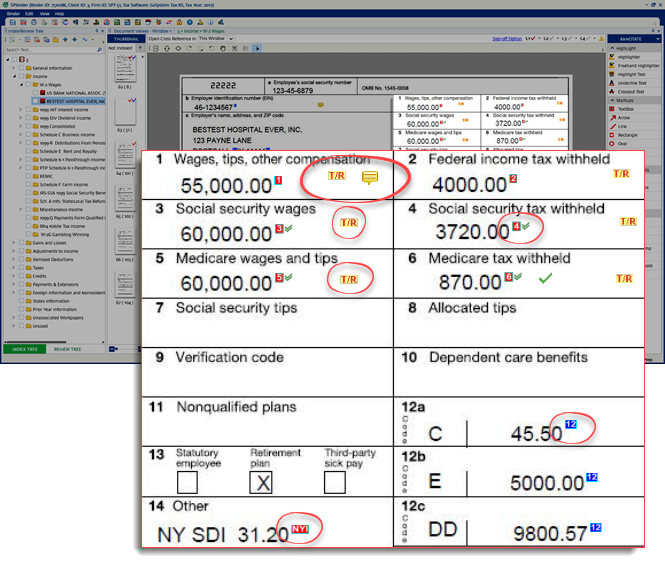Image resolution: width=665 pixels, height=563 pixels.
Task: Check the W-2 Wages folder checkbox
Action: click(x=28, y=84)
